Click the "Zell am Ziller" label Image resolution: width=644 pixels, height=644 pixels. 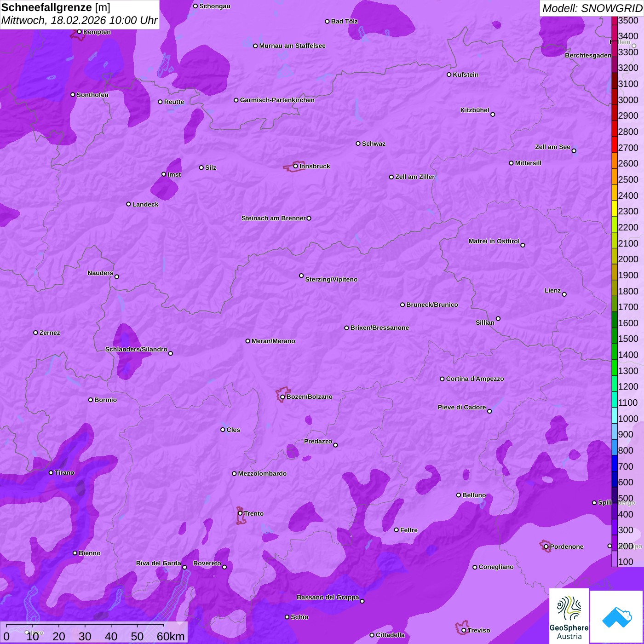415,177
